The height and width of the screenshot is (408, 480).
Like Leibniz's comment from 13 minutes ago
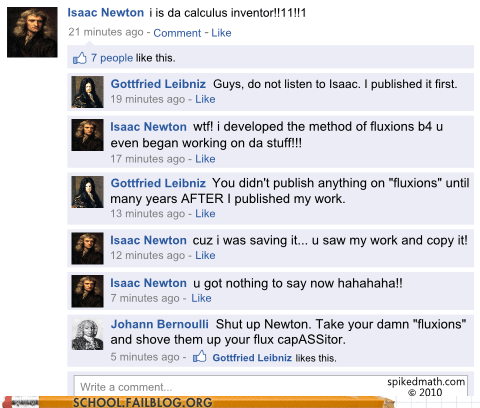205,213
